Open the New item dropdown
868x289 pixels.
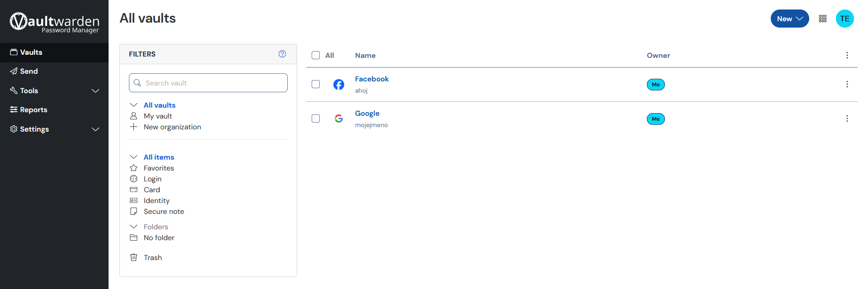pos(789,19)
